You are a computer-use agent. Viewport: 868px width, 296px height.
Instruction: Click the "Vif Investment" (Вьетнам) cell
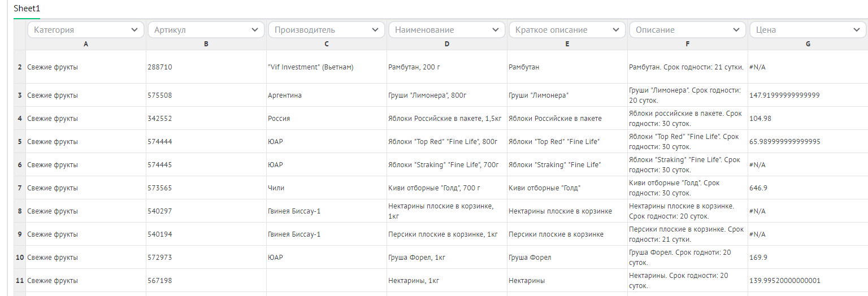[326, 67]
